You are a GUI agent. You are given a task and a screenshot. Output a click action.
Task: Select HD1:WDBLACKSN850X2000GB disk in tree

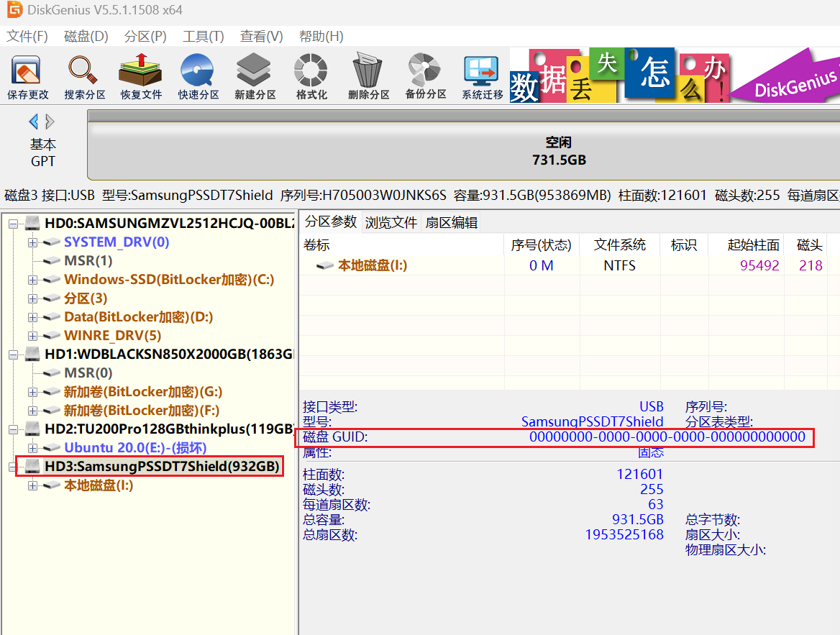click(x=169, y=355)
